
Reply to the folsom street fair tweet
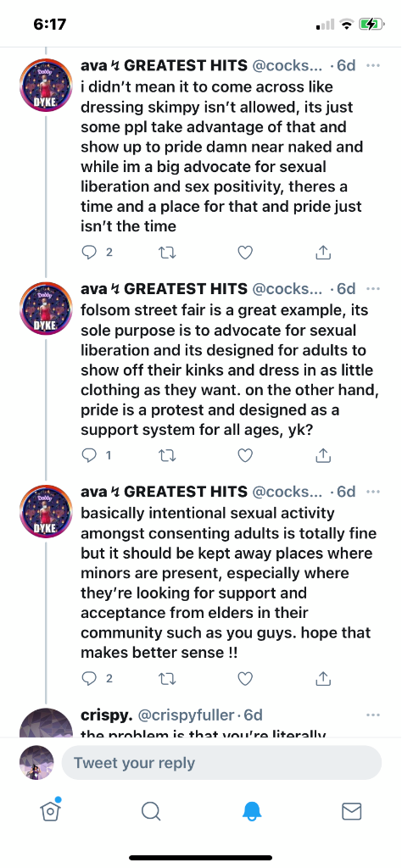[x=89, y=455]
